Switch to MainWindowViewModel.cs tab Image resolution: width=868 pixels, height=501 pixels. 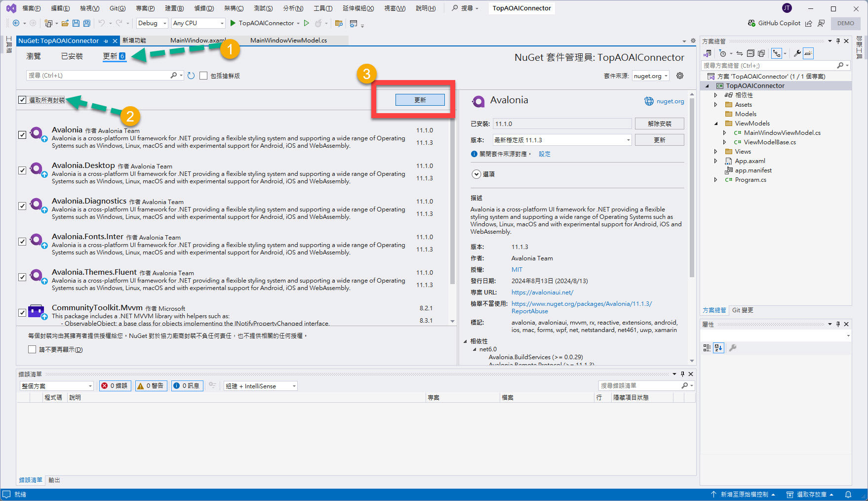[288, 41]
